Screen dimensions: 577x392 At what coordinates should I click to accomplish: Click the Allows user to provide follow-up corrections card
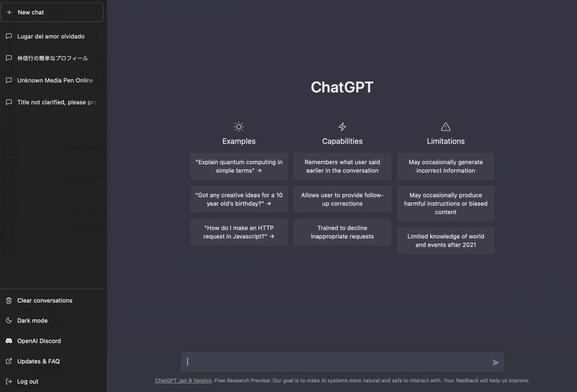pos(342,199)
